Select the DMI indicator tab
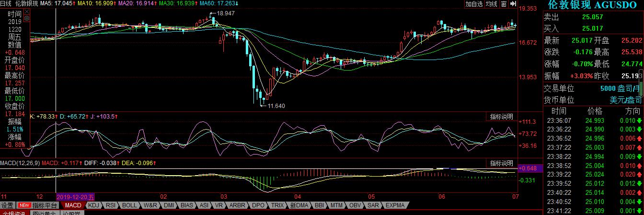This screenshot has height=215, width=644. 169,205
